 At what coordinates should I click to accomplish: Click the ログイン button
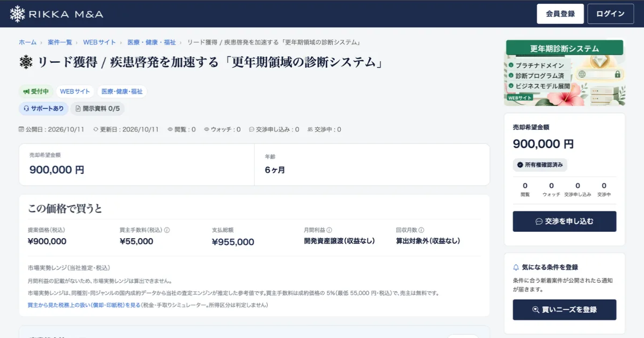point(611,14)
